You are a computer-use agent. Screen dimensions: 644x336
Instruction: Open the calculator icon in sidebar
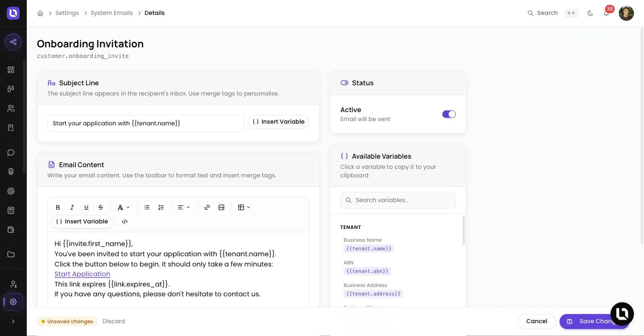(11, 210)
